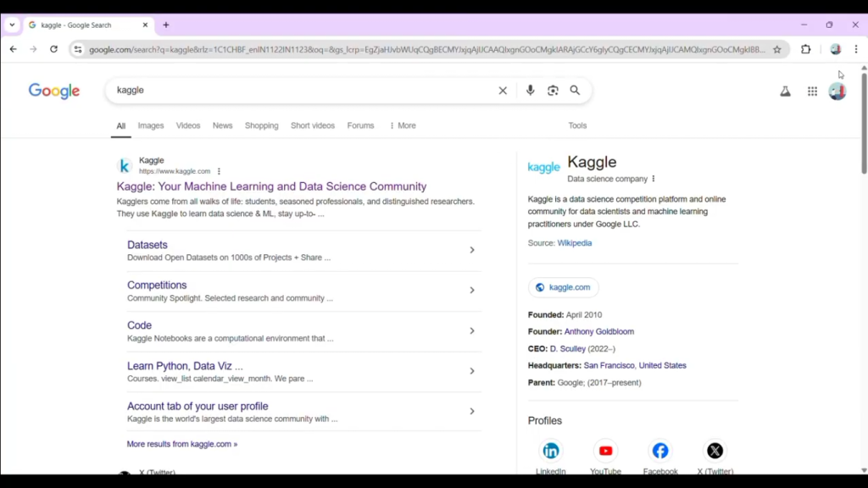Select the All results tab
This screenshot has height=488, width=868.
pyautogui.click(x=120, y=126)
